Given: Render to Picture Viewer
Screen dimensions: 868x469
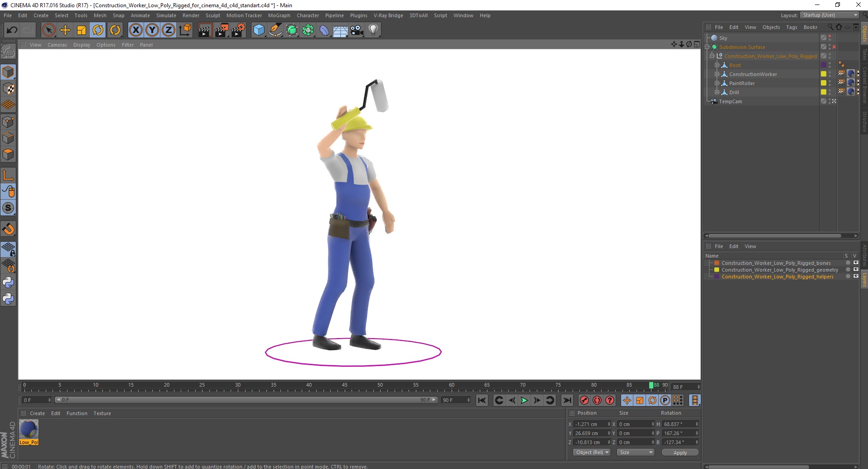Looking at the screenshot, I should click(222, 30).
